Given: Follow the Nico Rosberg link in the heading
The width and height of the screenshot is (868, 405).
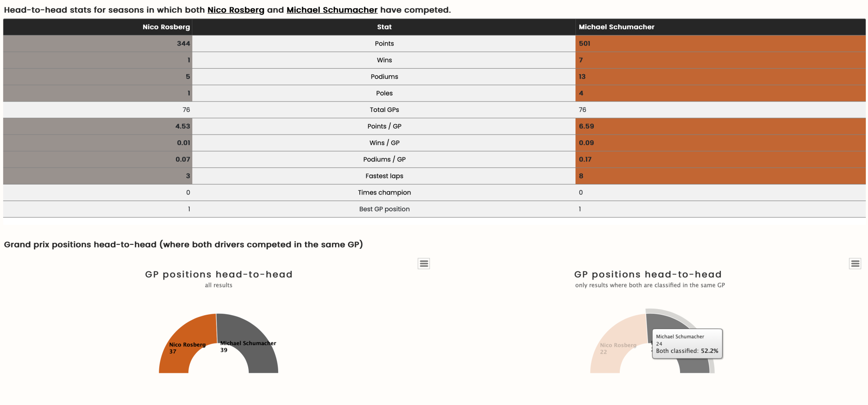Looking at the screenshot, I should 236,10.
